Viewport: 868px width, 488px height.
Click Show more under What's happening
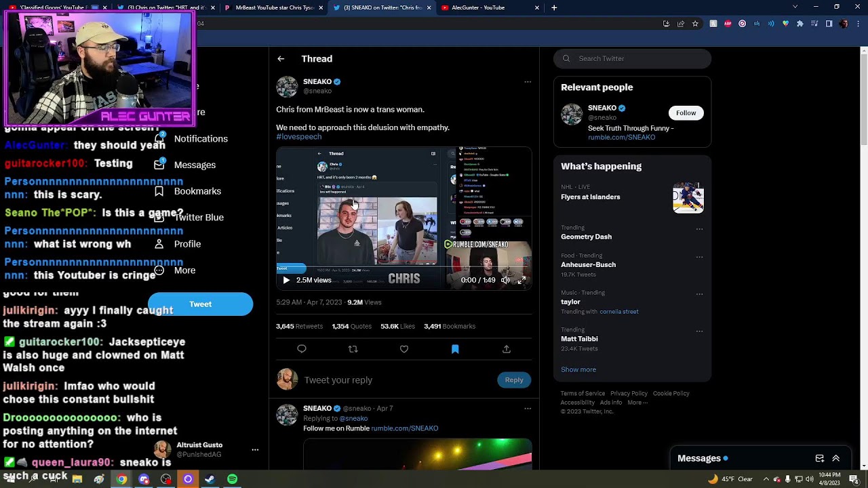point(578,370)
